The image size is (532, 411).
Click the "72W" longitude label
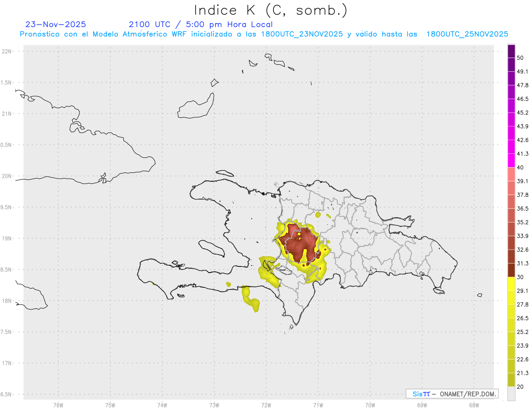[x=266, y=405]
